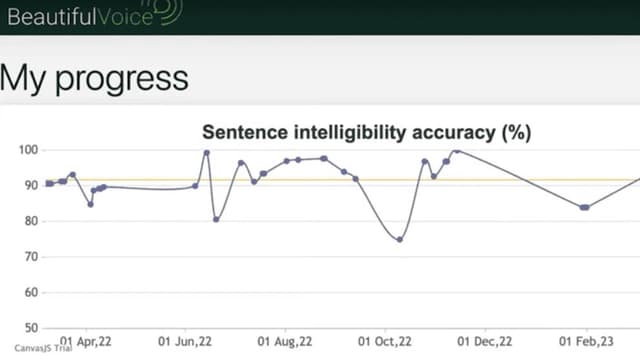
Task: Select the peak data point in mid-June 2022
Action: [207, 153]
